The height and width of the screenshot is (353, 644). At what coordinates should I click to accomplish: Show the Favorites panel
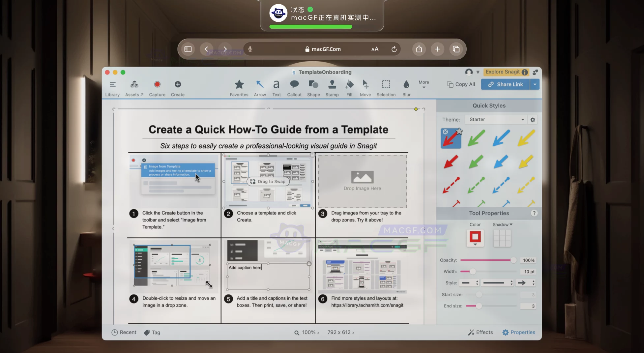coord(239,87)
